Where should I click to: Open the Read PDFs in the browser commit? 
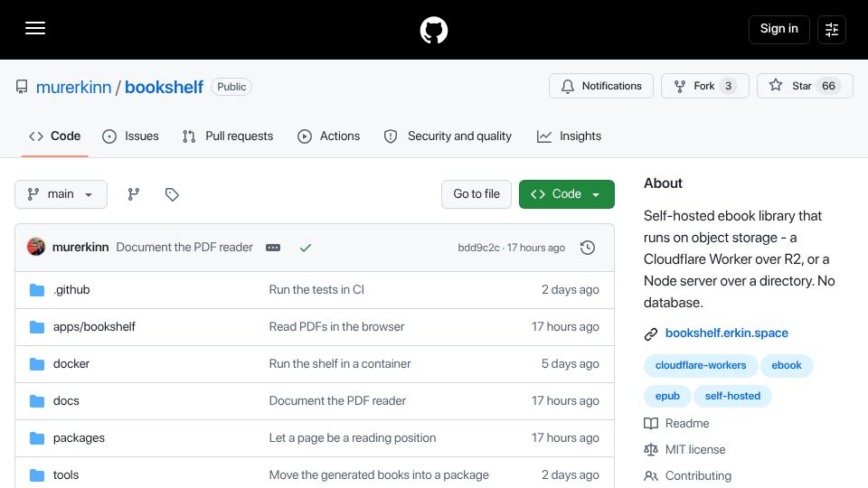pyautogui.click(x=336, y=326)
